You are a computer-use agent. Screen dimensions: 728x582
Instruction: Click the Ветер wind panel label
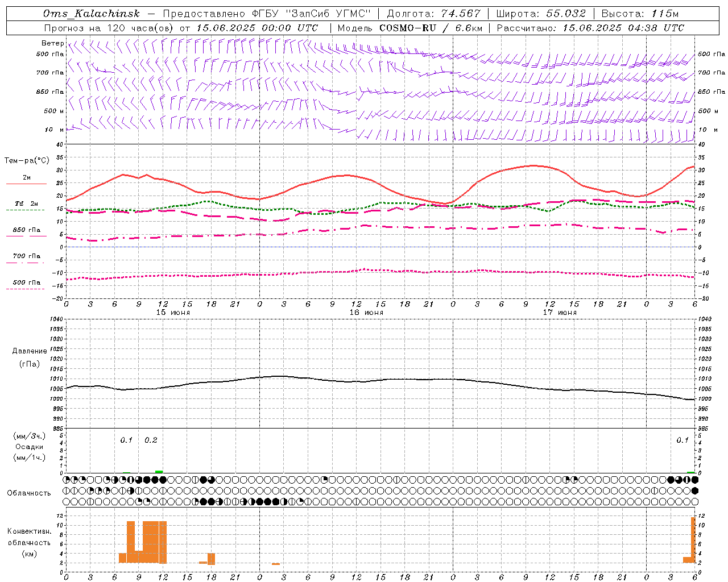pos(52,43)
